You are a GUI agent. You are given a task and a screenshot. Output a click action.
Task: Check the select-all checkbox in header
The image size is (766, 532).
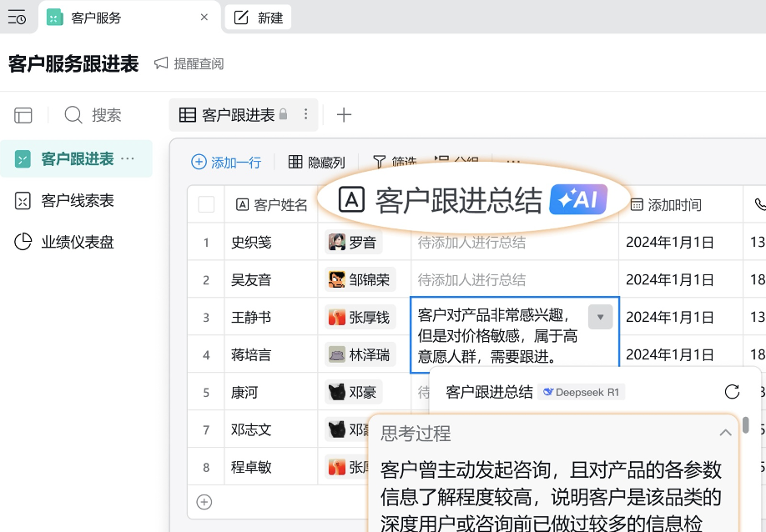(206, 204)
